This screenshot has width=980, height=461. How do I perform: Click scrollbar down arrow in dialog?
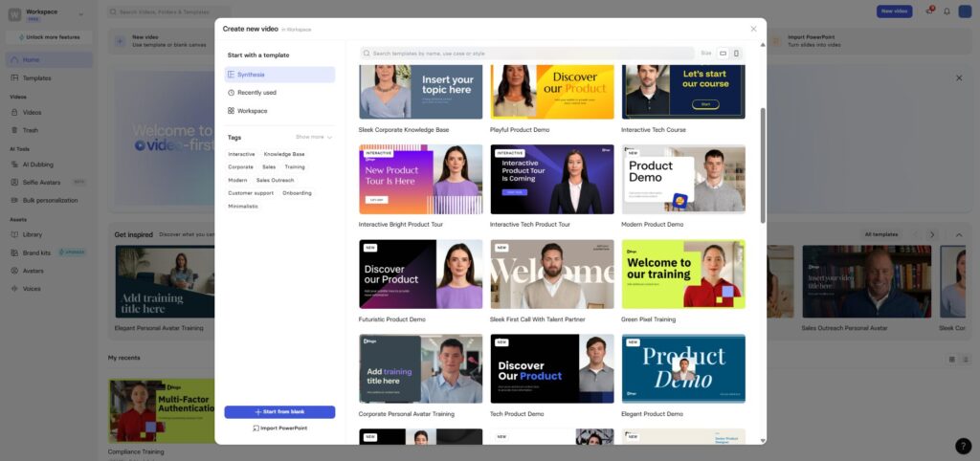763,440
